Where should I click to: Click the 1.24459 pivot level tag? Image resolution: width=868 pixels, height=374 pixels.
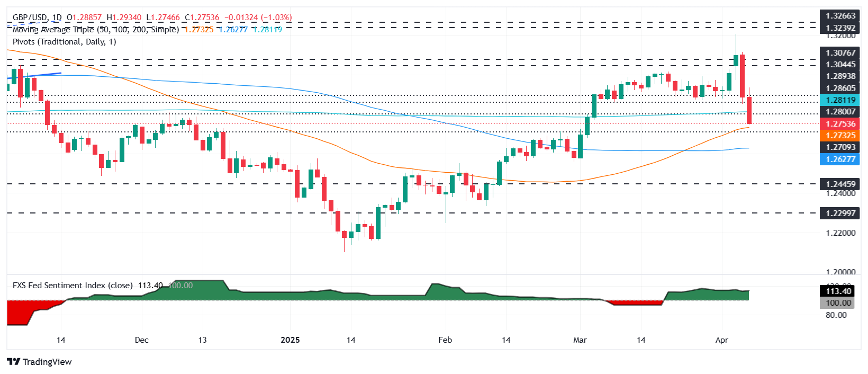840,184
